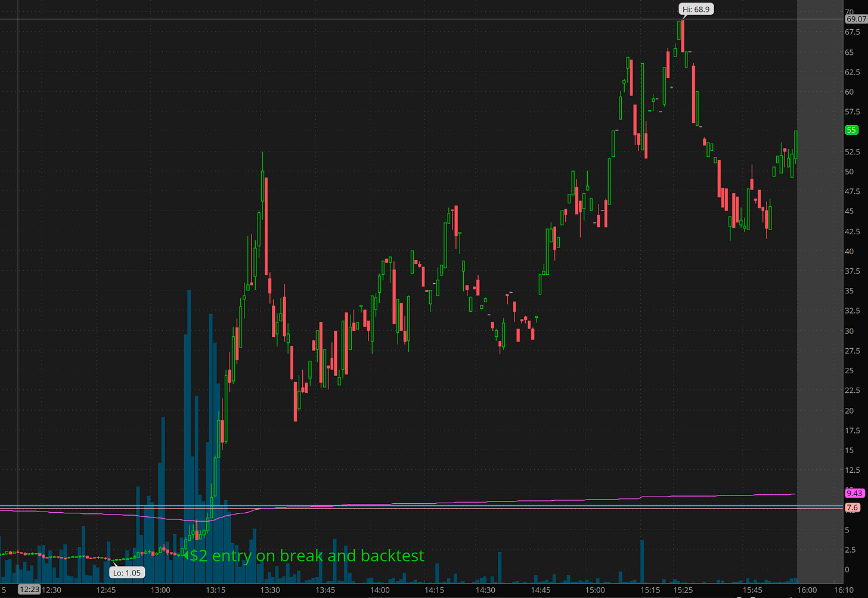868x598 pixels.
Task: Click the 32.5 price axis label
Action: pos(852,311)
